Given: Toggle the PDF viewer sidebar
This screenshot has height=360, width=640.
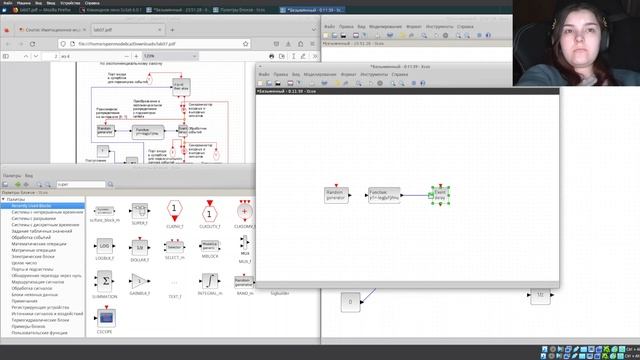Looking at the screenshot, I should (6, 56).
